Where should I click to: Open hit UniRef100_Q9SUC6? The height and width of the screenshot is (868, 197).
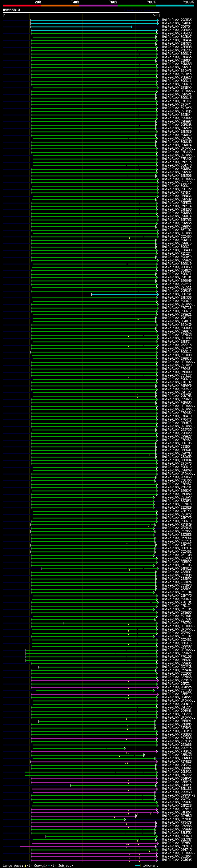[x=176, y=20]
